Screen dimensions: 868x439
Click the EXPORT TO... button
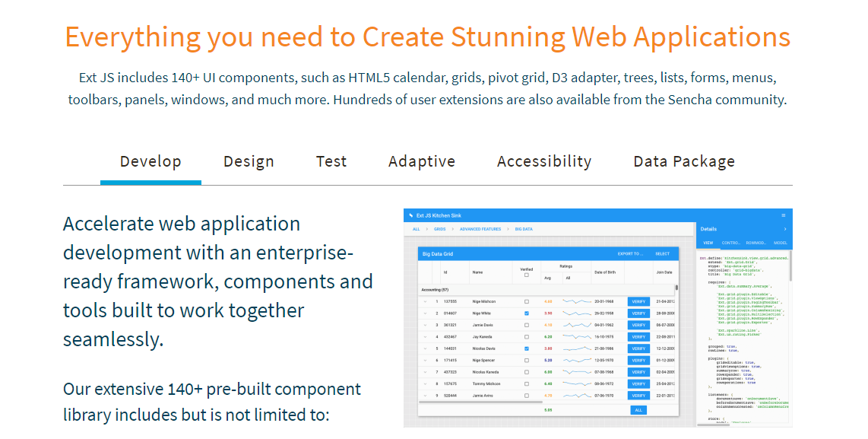coord(631,254)
